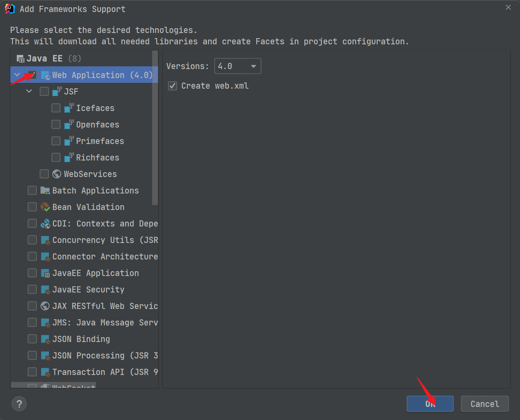Click the frameworks list vertical scrollbar
The height and width of the screenshot is (420, 520).
pyautogui.click(x=155, y=128)
